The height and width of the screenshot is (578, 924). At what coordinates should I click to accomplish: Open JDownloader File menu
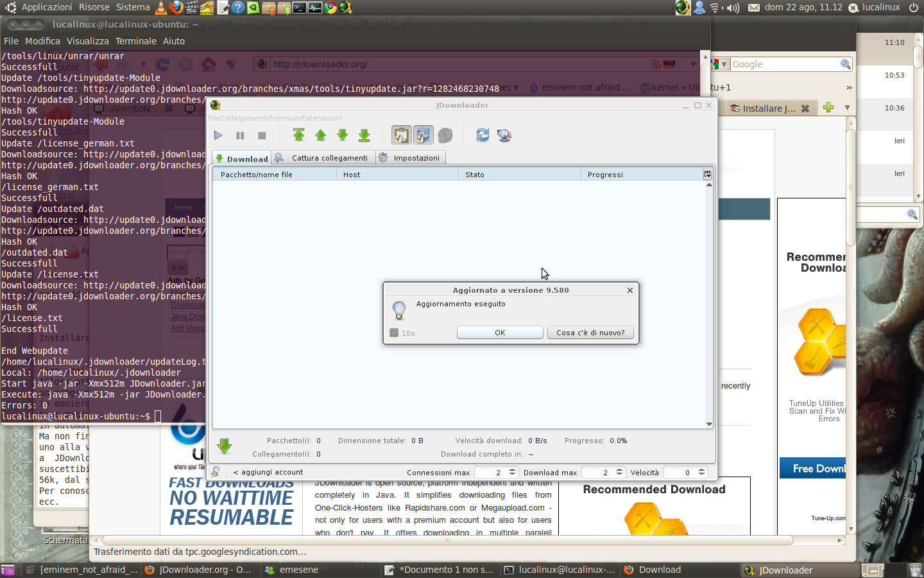[x=214, y=118]
